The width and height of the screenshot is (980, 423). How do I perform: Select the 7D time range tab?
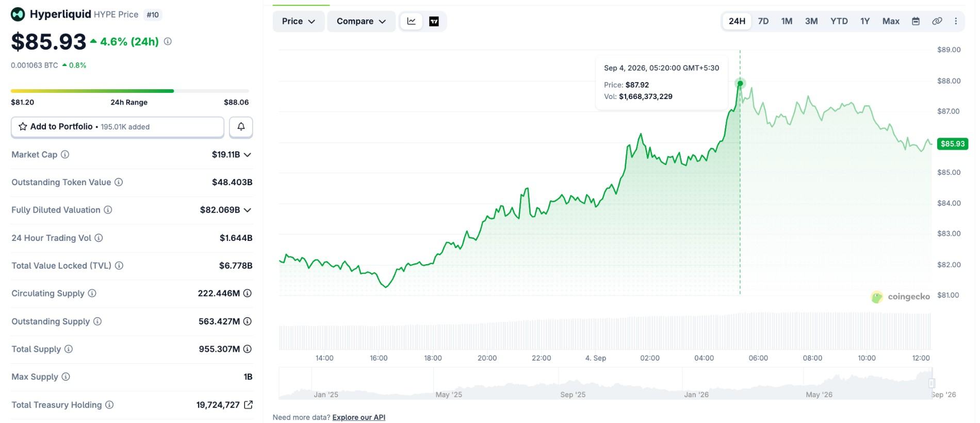pyautogui.click(x=763, y=21)
